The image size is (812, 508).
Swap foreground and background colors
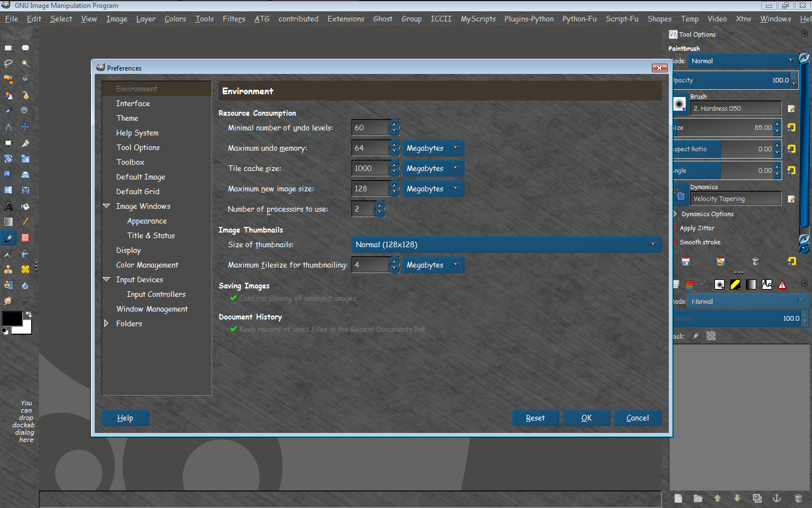point(28,314)
